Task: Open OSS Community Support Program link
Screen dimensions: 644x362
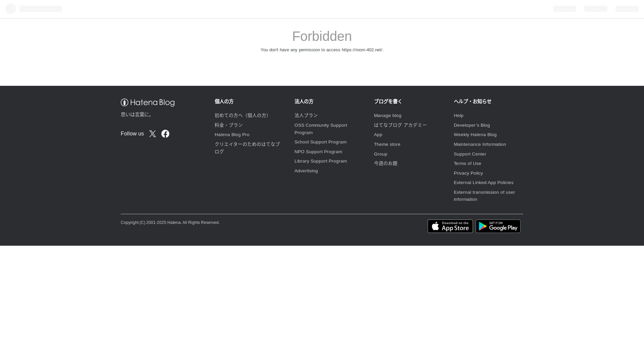Action: pos(321,129)
